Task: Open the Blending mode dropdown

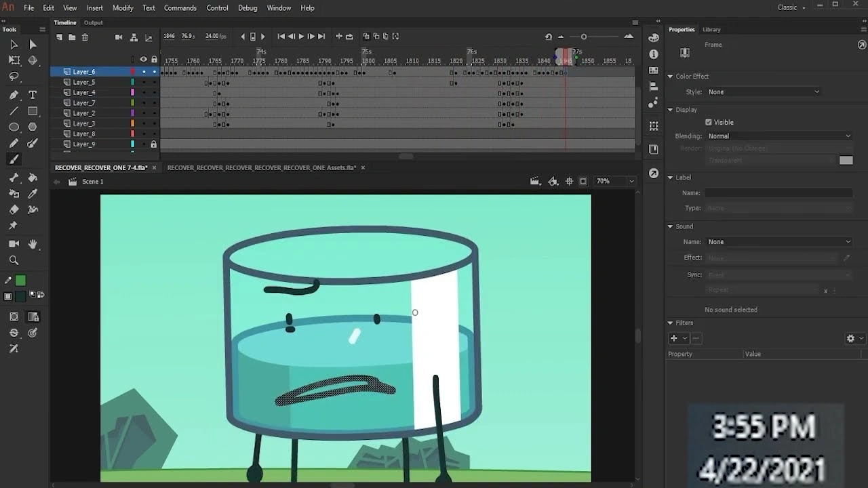Action: [x=779, y=136]
